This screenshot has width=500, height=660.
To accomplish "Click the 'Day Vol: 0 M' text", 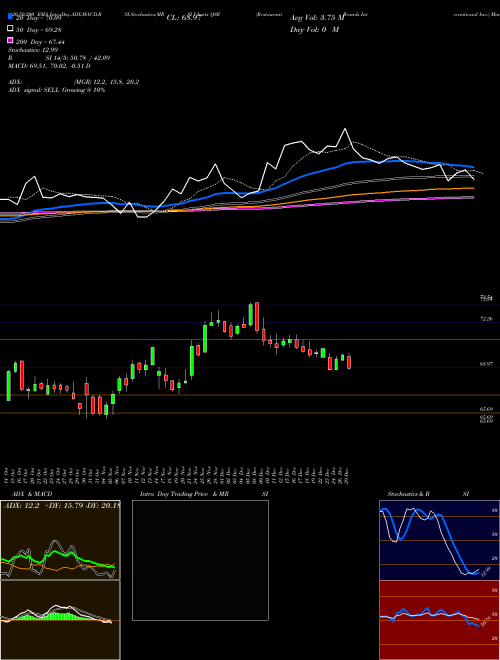I will click(x=314, y=30).
